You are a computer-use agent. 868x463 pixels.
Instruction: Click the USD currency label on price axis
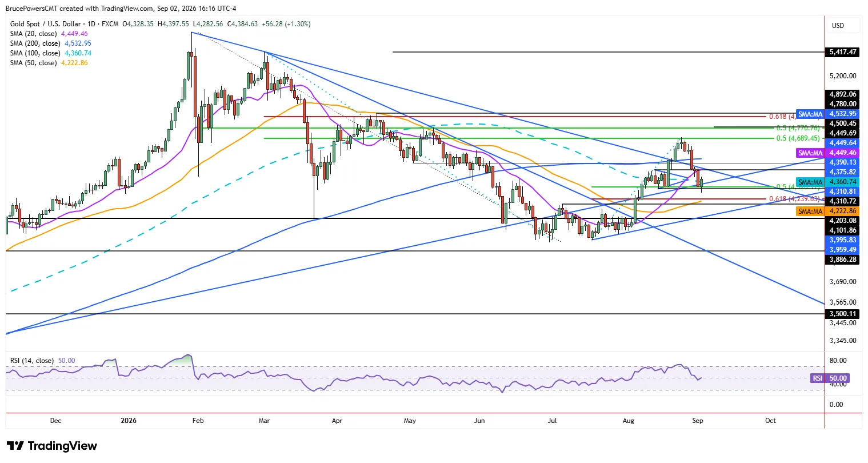tap(838, 26)
